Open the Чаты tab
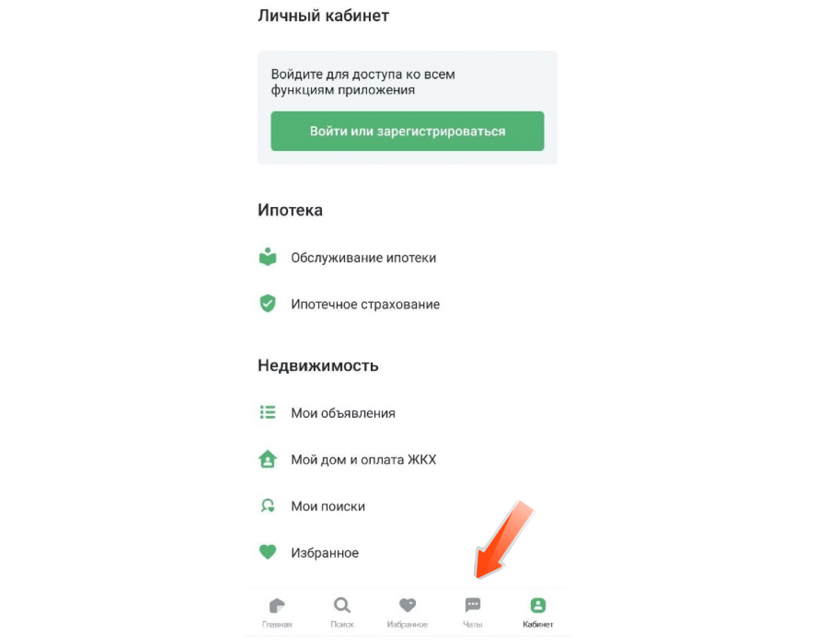Screen dimensions: 828x640 (473, 613)
